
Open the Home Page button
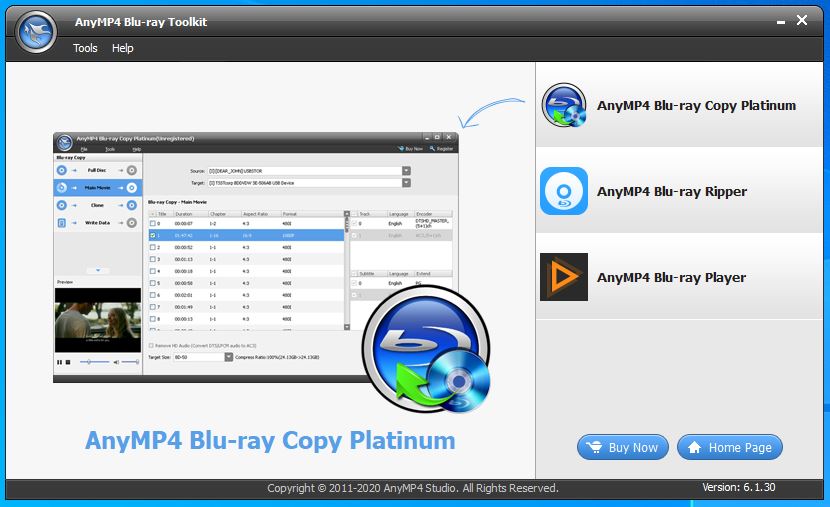(729, 447)
